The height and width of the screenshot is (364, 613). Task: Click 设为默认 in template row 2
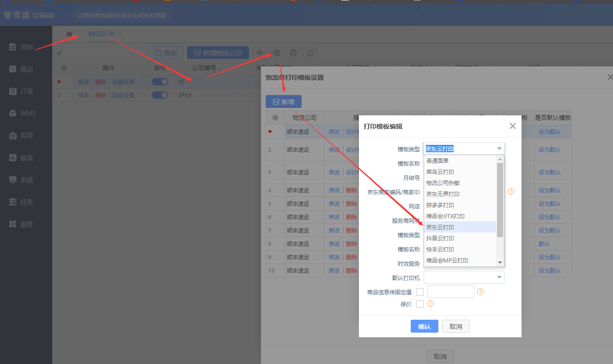click(550, 149)
